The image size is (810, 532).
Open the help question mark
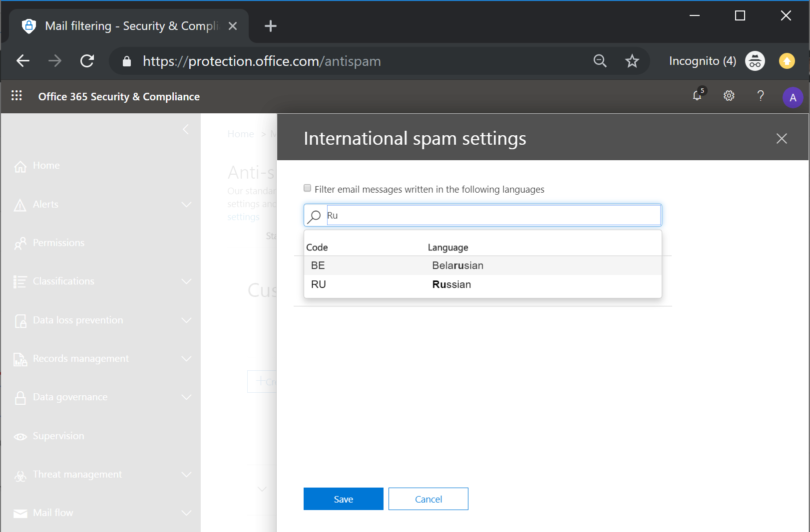tap(761, 96)
